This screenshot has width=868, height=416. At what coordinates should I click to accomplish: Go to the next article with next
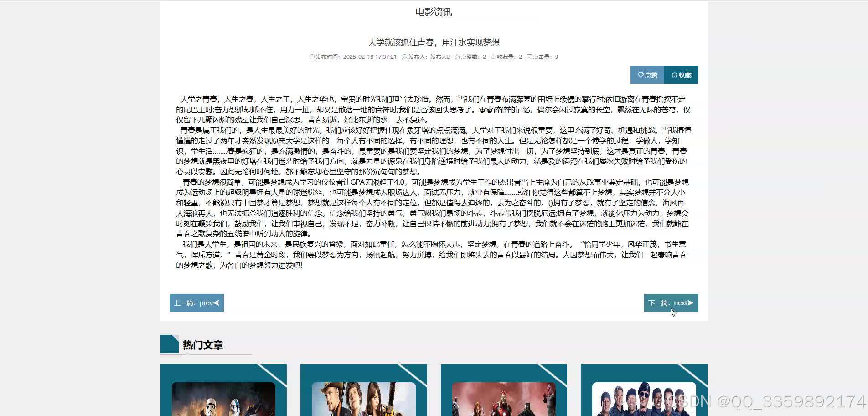672,302
